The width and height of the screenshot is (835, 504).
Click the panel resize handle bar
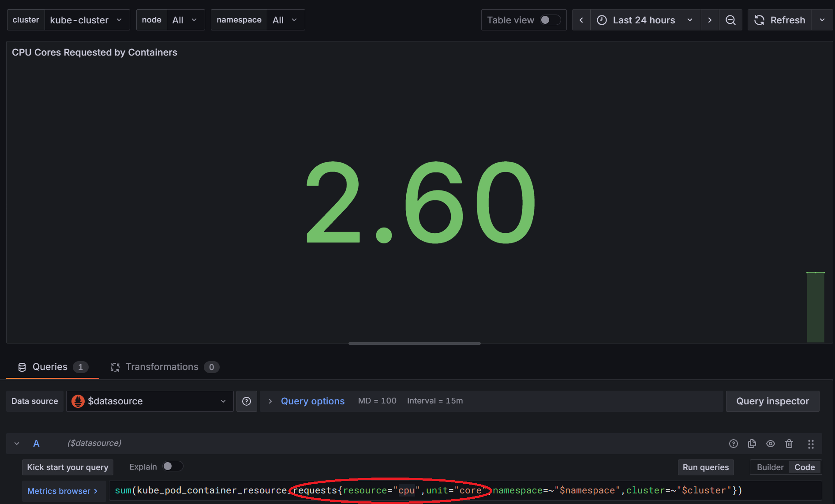pyautogui.click(x=414, y=343)
